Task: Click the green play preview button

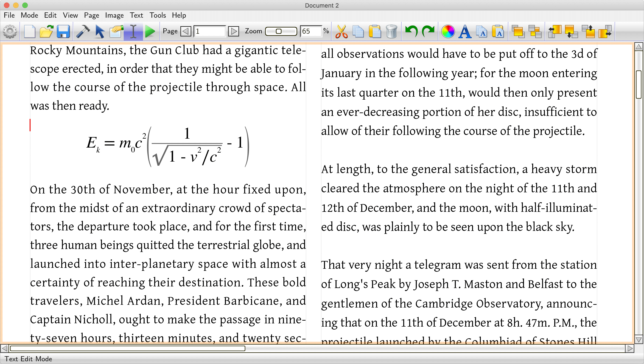Action: pyautogui.click(x=150, y=31)
